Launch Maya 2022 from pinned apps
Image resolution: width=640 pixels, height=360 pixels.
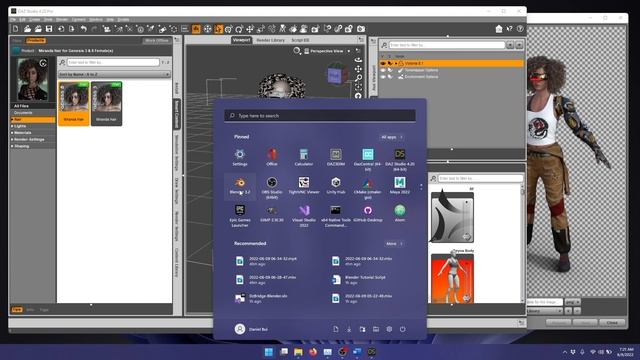(x=400, y=186)
